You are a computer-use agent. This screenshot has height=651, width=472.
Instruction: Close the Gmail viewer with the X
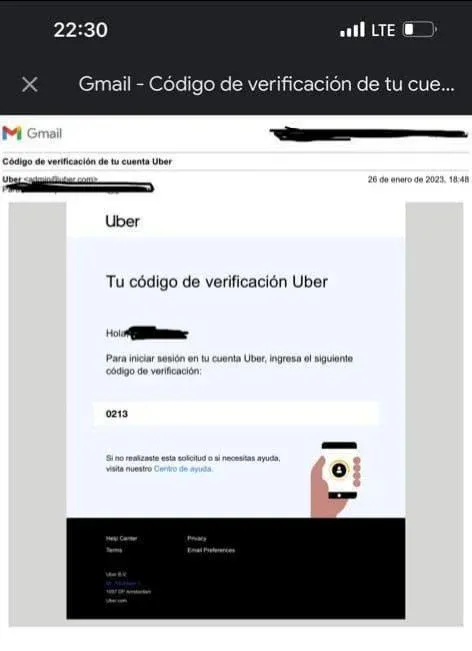[30, 84]
